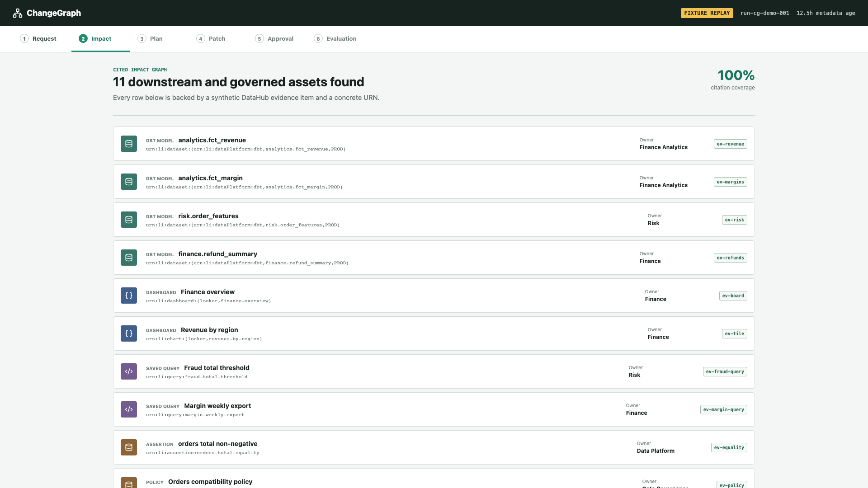
Task: Jump to the Evaluation step tab
Action: (x=335, y=39)
